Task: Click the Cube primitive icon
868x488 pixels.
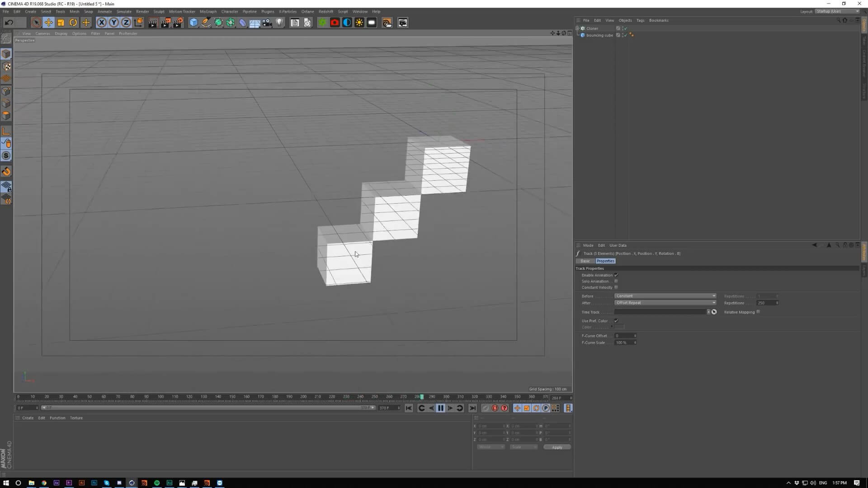Action: (193, 23)
